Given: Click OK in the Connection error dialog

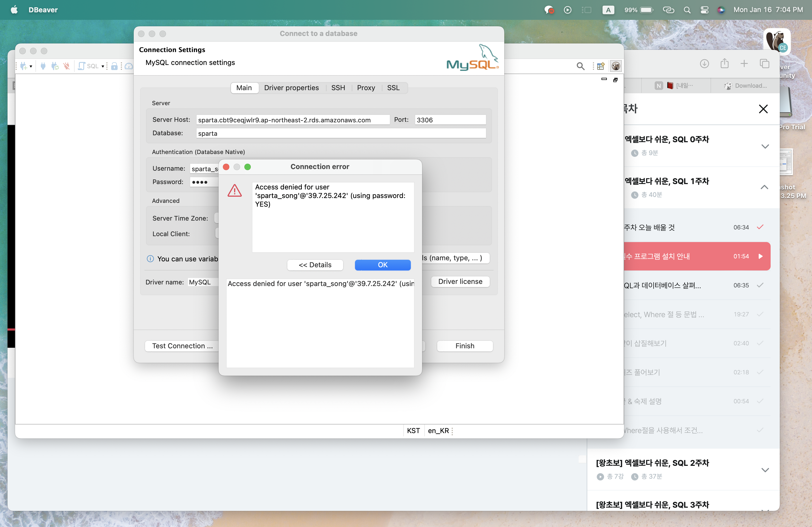Looking at the screenshot, I should tap(382, 265).
